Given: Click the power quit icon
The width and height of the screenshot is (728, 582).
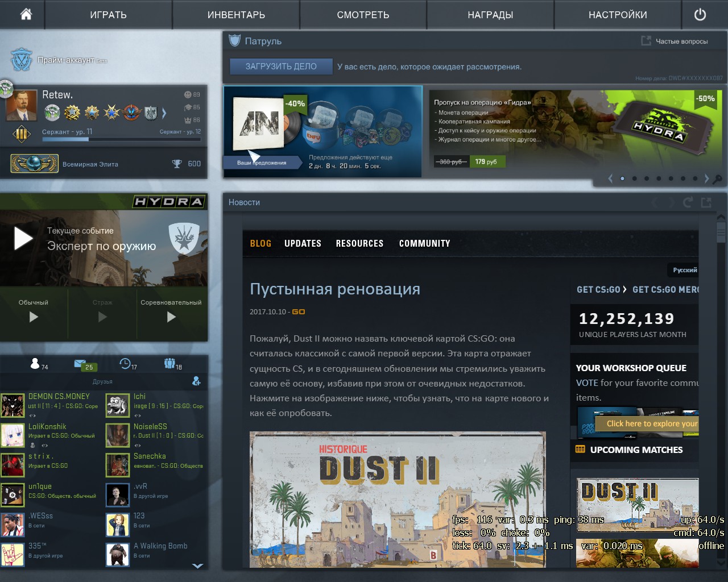Looking at the screenshot, I should pos(700,15).
